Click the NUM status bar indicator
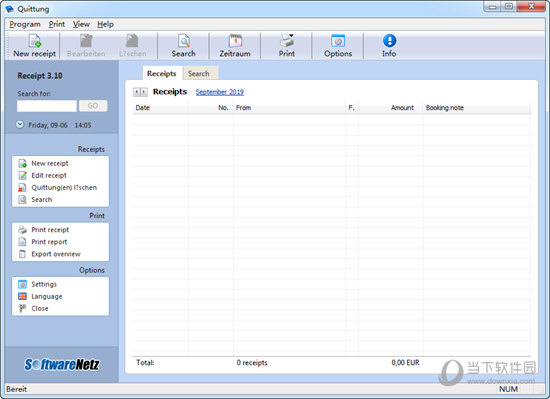The height and width of the screenshot is (399, 550). [509, 389]
